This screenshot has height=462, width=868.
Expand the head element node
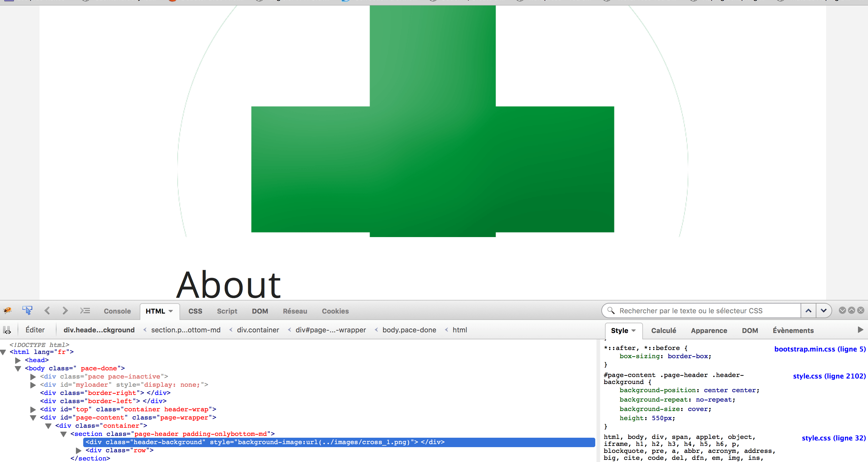tap(18, 360)
